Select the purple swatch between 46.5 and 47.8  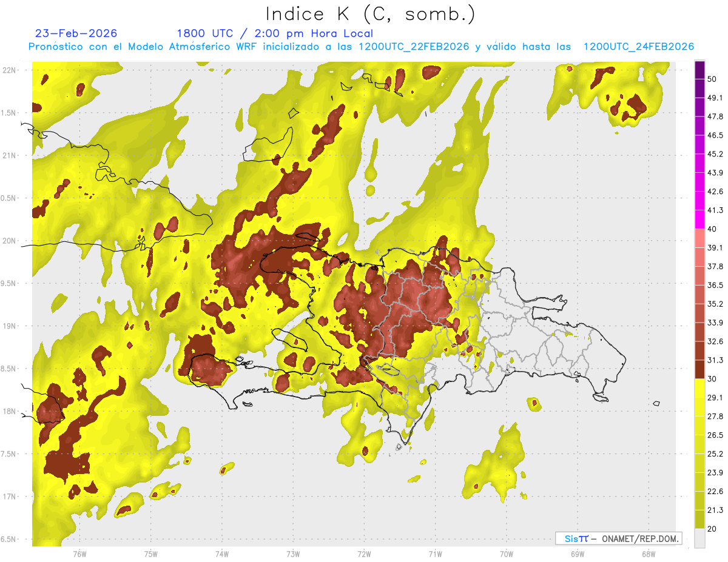click(699, 126)
